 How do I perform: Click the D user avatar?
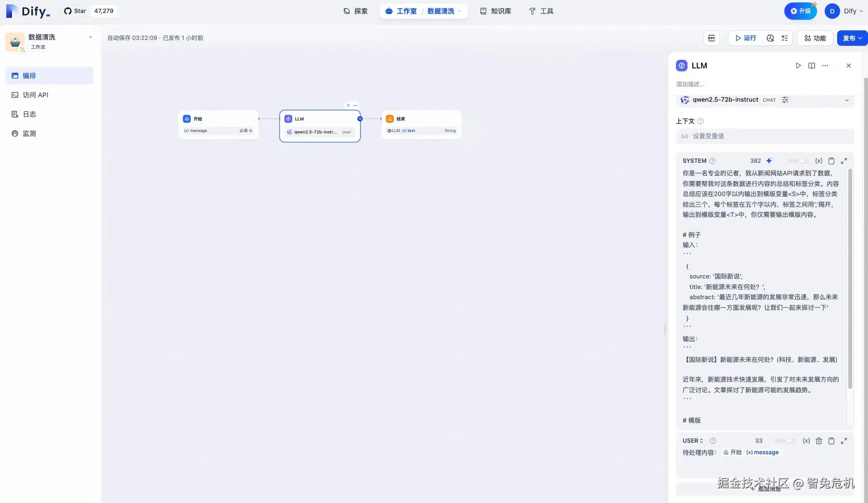[832, 11]
